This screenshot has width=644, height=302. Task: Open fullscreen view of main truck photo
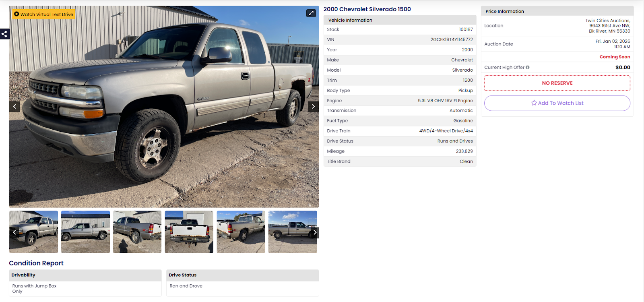[311, 13]
